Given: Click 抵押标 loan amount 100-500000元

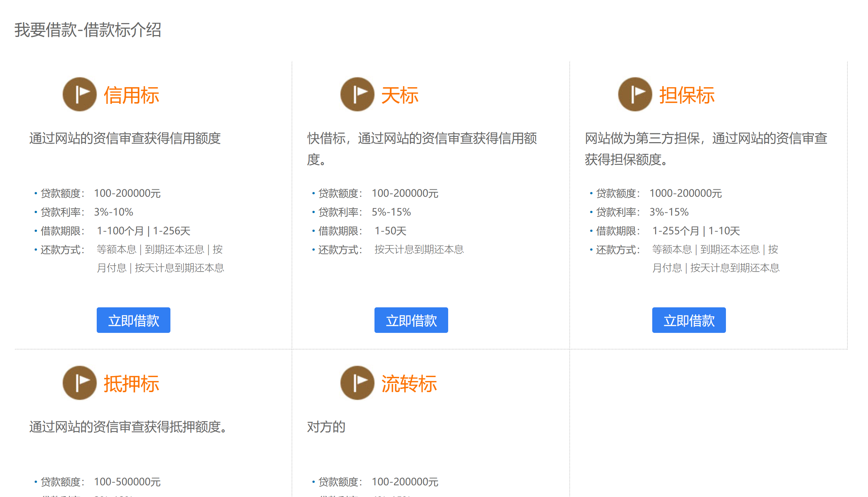Looking at the screenshot, I should tap(127, 482).
